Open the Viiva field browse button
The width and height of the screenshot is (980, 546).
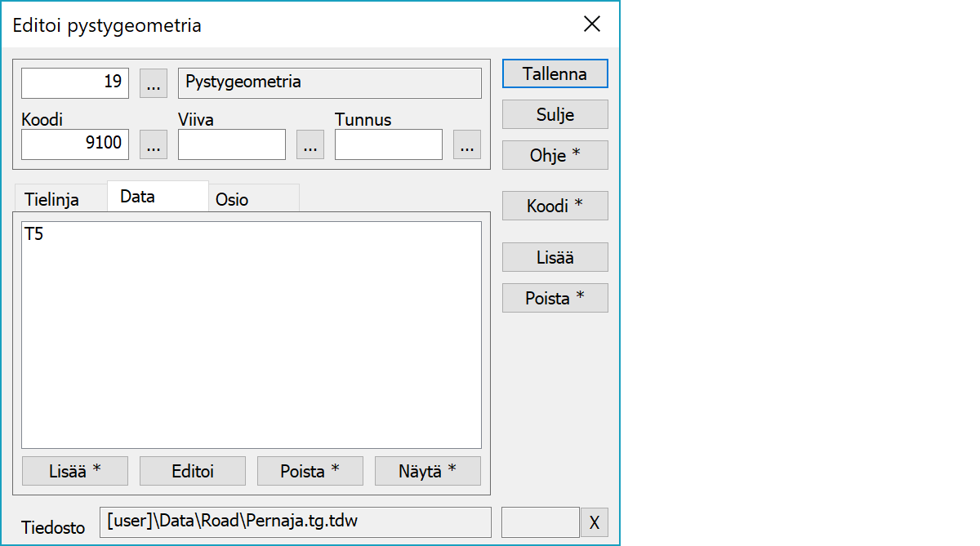click(310, 144)
